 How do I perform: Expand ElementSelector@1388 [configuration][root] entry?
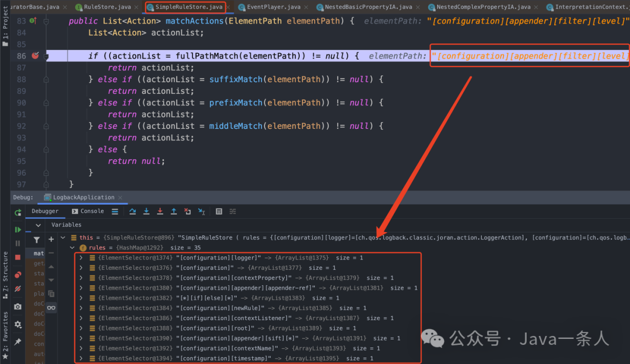point(82,328)
